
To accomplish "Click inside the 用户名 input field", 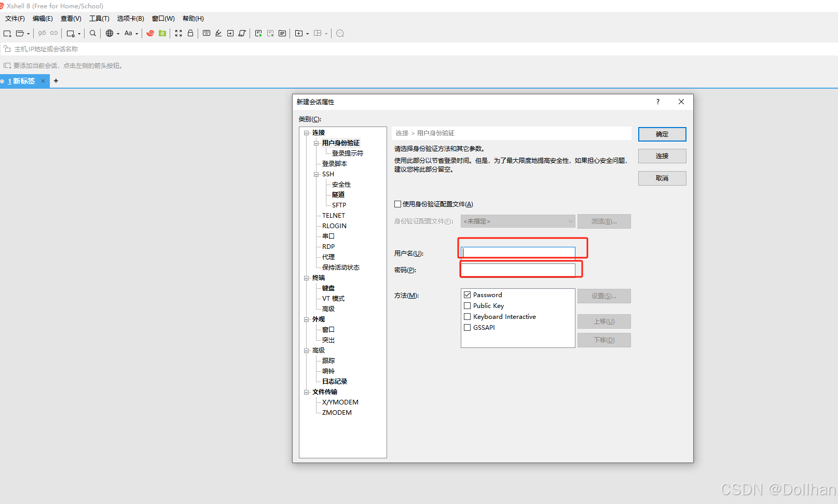I will 518,253.
